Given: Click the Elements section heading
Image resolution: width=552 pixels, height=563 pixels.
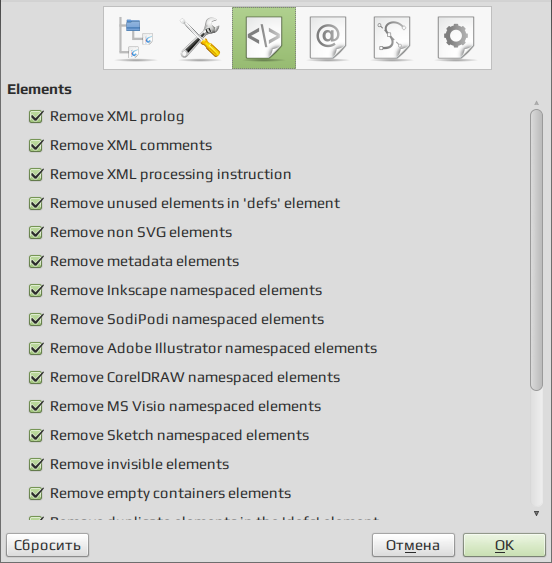Looking at the screenshot, I should coord(40,89).
